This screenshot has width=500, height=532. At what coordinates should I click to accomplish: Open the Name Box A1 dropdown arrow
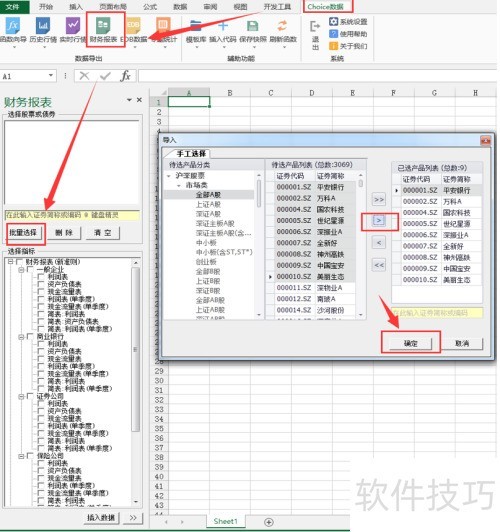(51, 75)
